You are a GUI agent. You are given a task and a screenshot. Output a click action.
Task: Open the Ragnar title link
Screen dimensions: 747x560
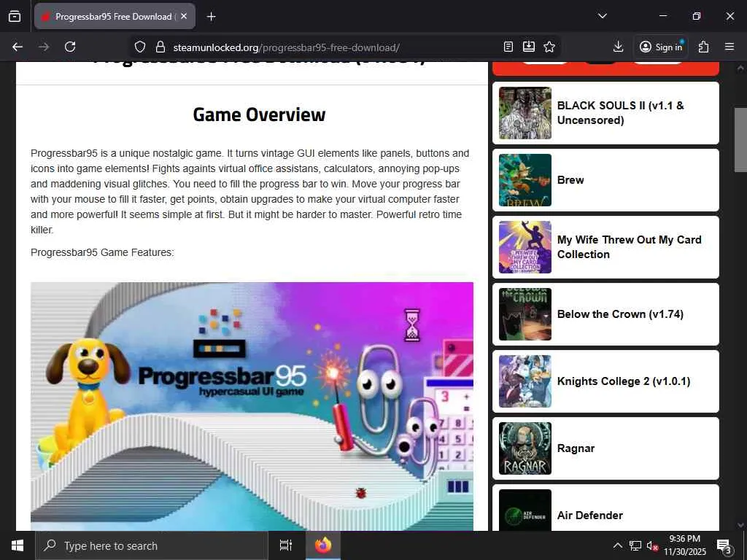[576, 448]
